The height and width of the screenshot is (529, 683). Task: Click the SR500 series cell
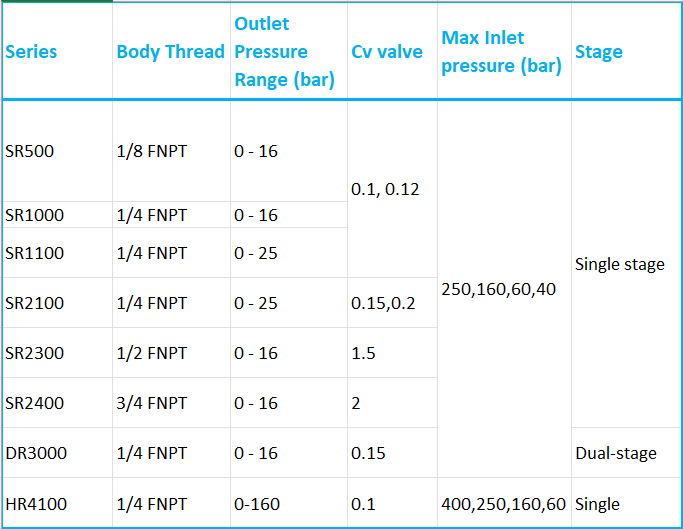point(30,152)
